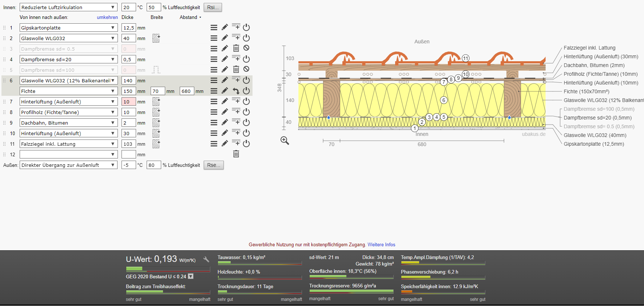Expand the GEG 2020 Bestand requirement selector
Image resolution: width=644 pixels, height=306 pixels.
pyautogui.click(x=191, y=276)
